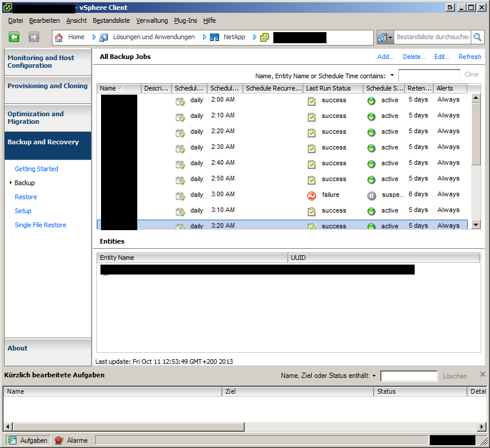Expand the arrow after Lösungen und Anwendungen
490x448 pixels.
point(204,37)
